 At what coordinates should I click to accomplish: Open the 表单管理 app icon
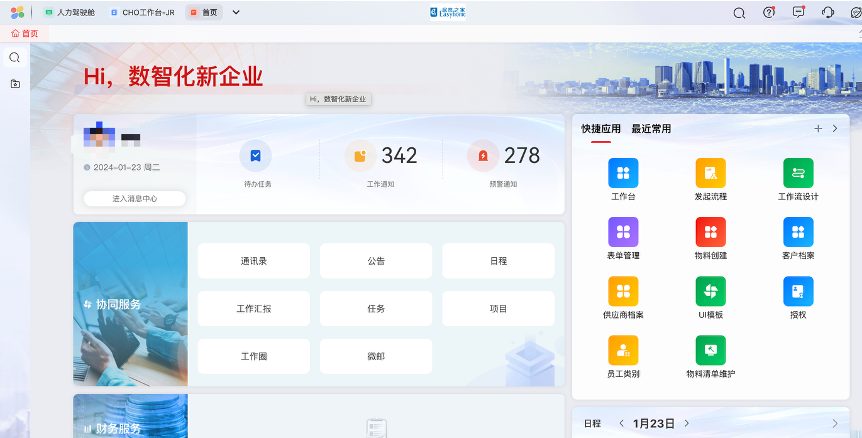623,232
